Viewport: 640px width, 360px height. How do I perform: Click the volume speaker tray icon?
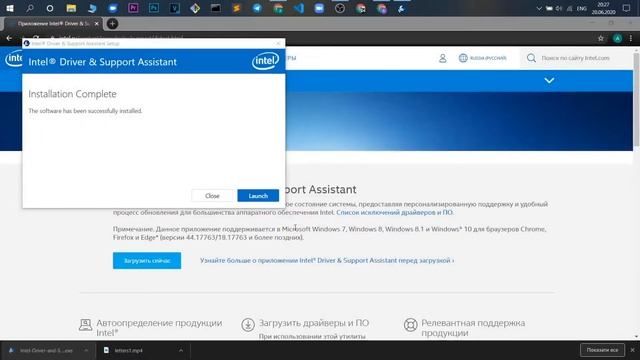[x=559, y=8]
